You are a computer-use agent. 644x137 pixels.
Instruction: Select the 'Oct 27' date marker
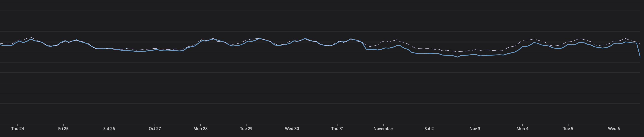tap(155, 128)
